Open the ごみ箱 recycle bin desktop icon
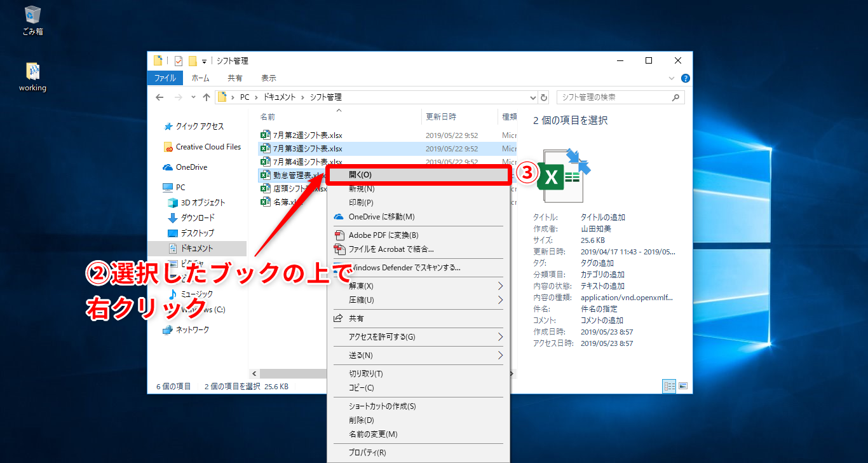Screen dimensions: 868x463 32,20
